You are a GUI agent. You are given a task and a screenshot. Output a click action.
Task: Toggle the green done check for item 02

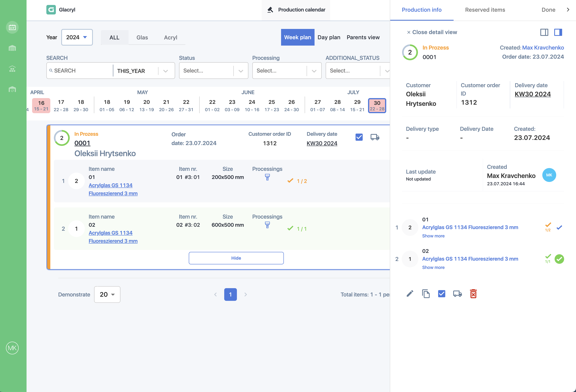pos(559,259)
